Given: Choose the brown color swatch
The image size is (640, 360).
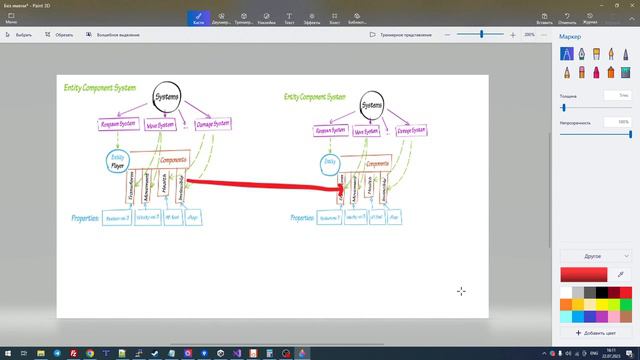Looking at the screenshot, I should 626,316.
